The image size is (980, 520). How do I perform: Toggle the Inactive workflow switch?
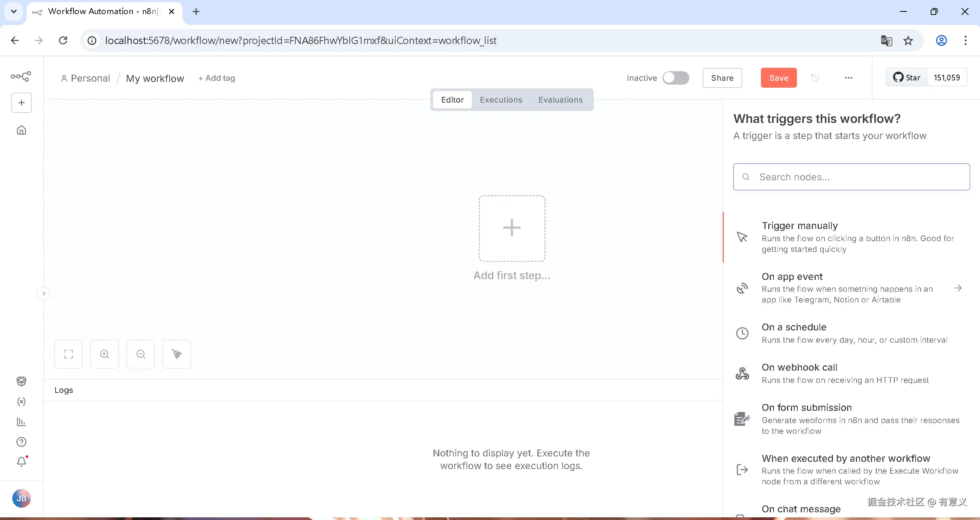click(676, 78)
